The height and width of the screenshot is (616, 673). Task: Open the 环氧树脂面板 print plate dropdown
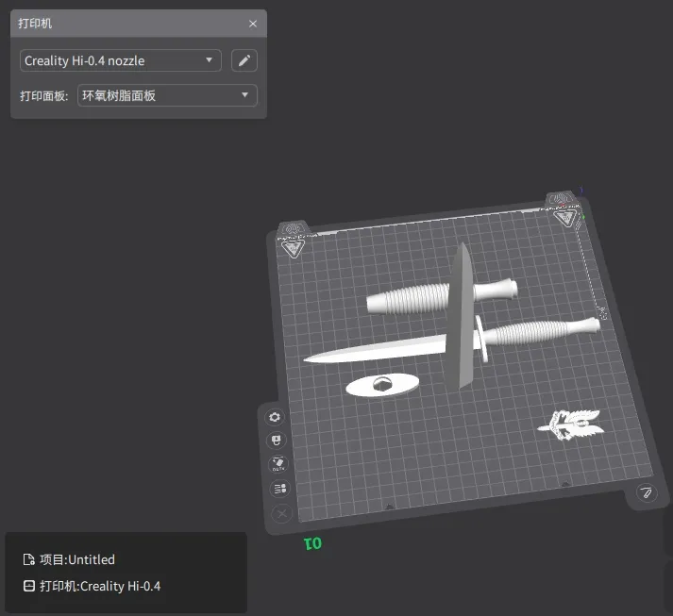(x=167, y=95)
